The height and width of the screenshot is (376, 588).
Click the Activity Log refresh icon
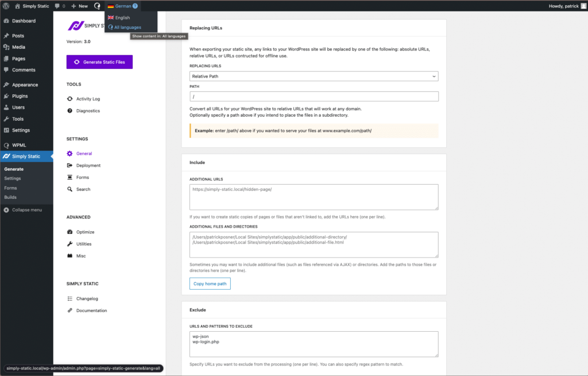click(x=69, y=99)
